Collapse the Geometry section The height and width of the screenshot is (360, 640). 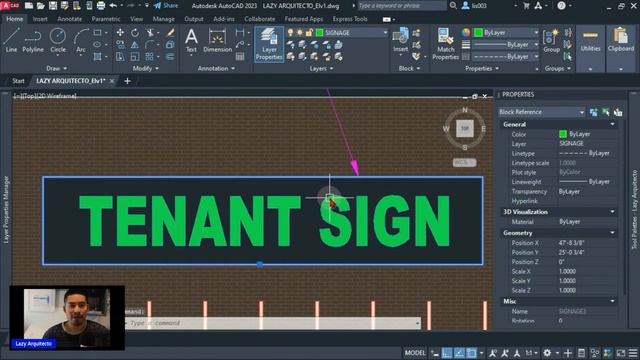click(x=612, y=233)
